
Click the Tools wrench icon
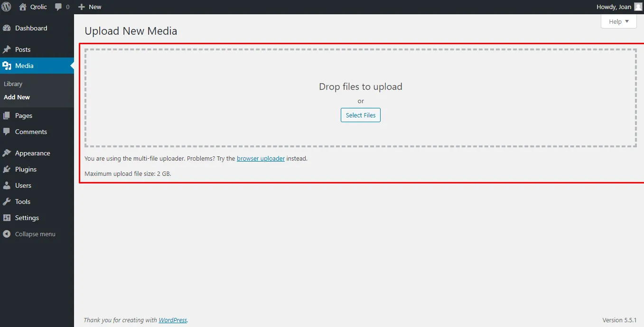click(x=7, y=202)
